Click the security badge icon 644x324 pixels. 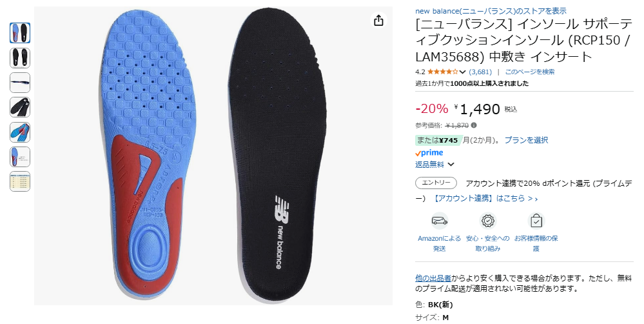pos(487,221)
